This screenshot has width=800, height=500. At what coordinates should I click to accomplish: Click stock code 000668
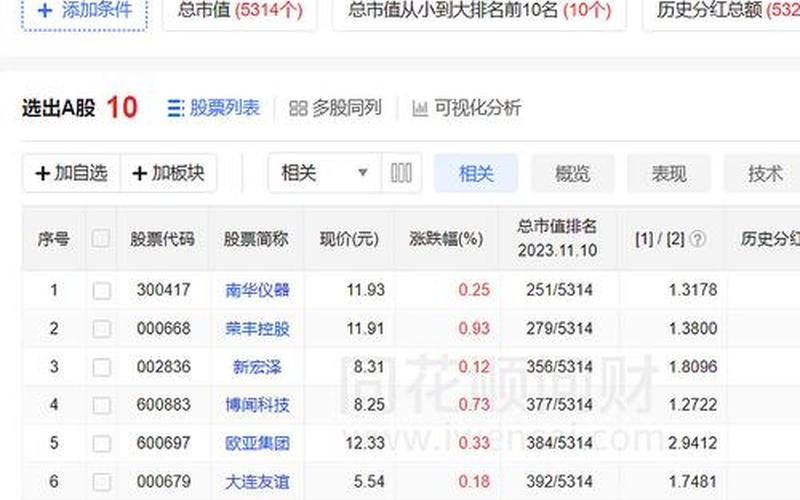point(163,328)
